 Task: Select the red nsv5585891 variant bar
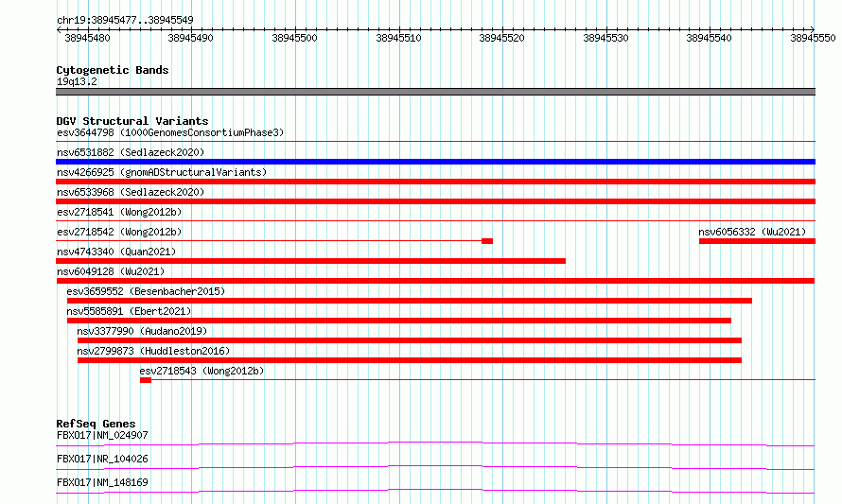399,321
